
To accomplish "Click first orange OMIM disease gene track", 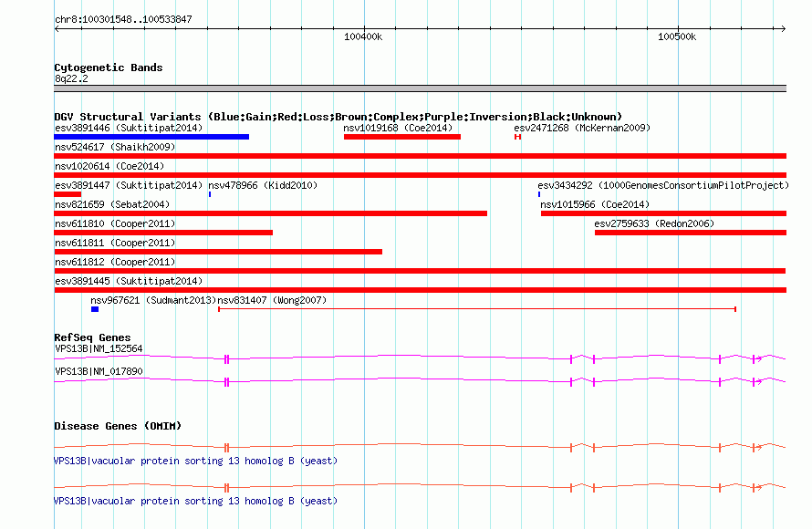I will 420,446.
